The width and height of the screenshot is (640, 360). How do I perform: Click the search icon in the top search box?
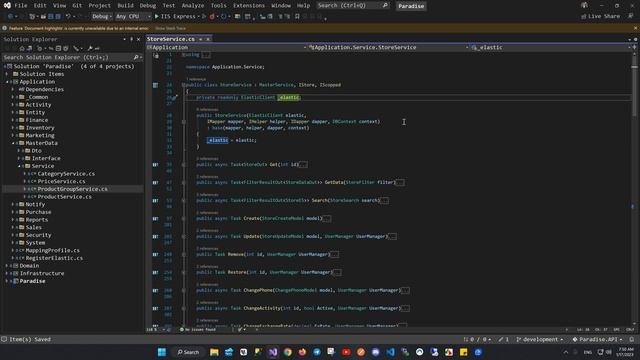(385, 6)
